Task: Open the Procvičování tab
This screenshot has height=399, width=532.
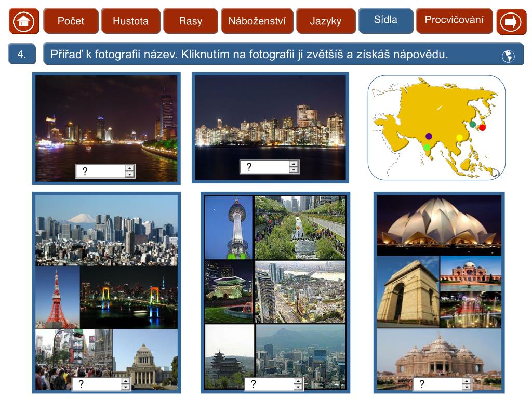Action: 454,20
